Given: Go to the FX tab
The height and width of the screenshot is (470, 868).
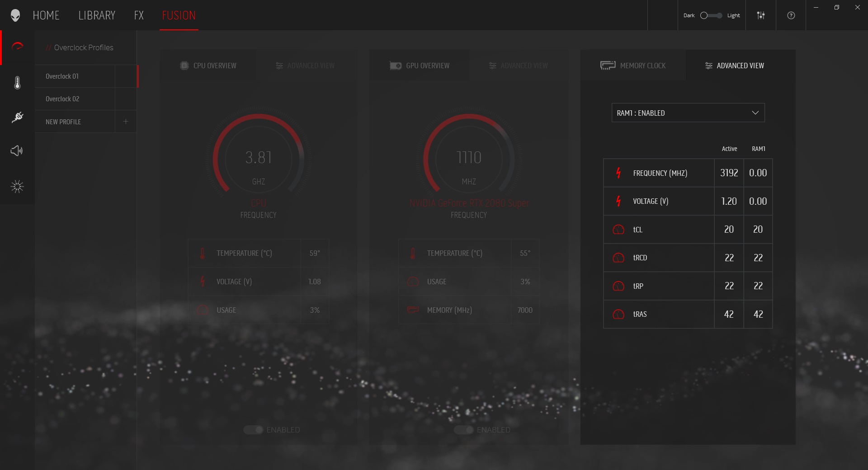Looking at the screenshot, I should click(139, 15).
